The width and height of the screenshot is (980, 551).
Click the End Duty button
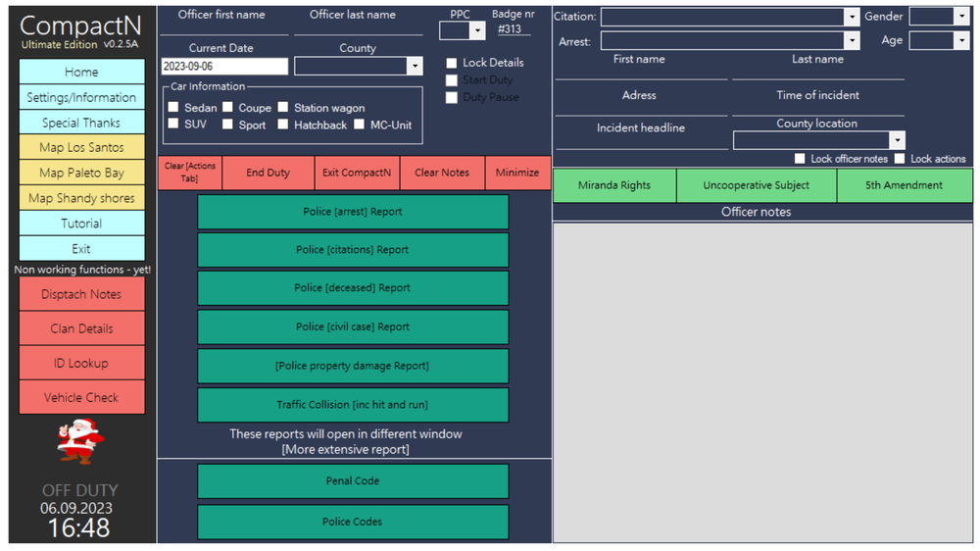269,173
